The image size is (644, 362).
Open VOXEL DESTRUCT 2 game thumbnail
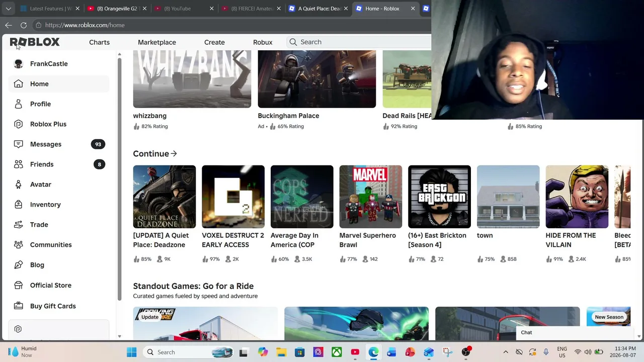tap(233, 197)
